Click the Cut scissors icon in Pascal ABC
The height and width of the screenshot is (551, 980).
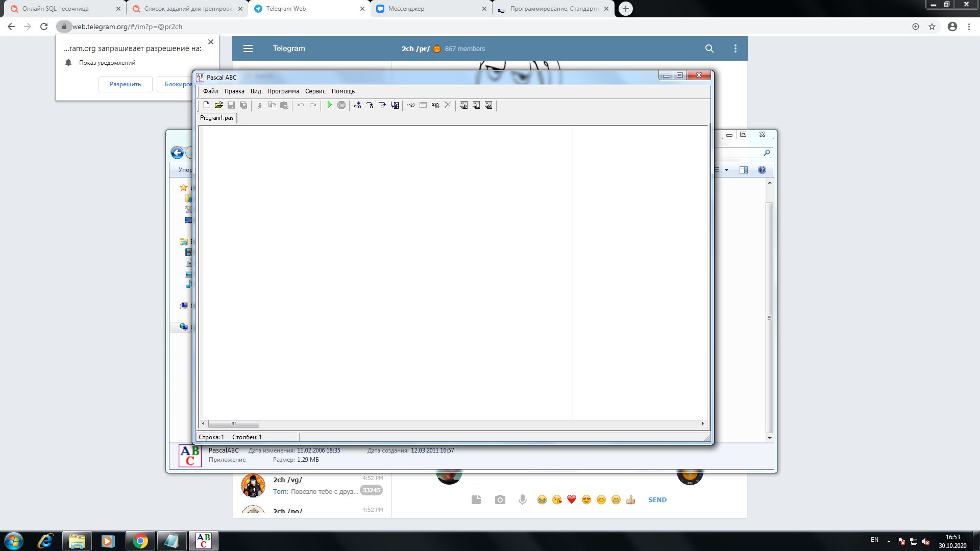pos(260,105)
